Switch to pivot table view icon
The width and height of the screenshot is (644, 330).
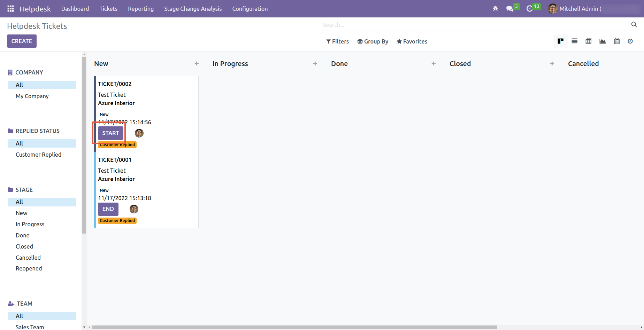pyautogui.click(x=589, y=41)
